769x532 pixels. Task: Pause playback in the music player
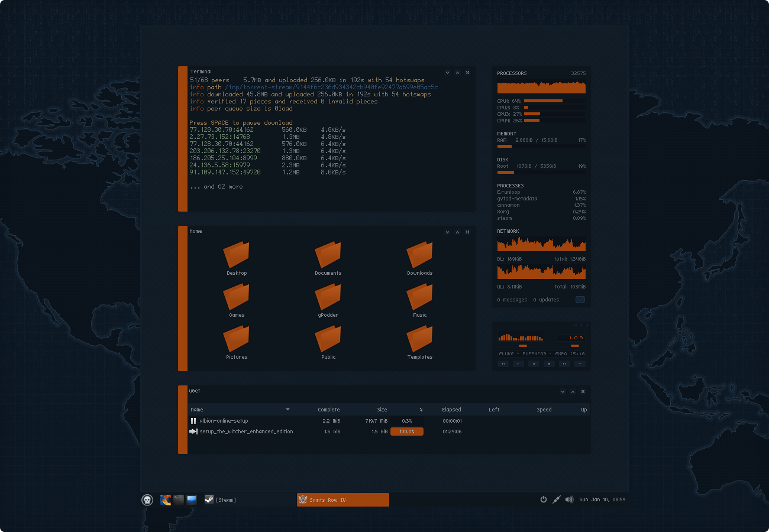[x=534, y=364]
